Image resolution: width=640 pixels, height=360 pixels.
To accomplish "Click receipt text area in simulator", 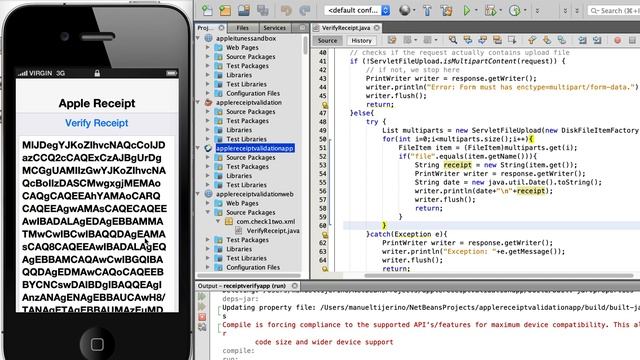I will (97, 224).
